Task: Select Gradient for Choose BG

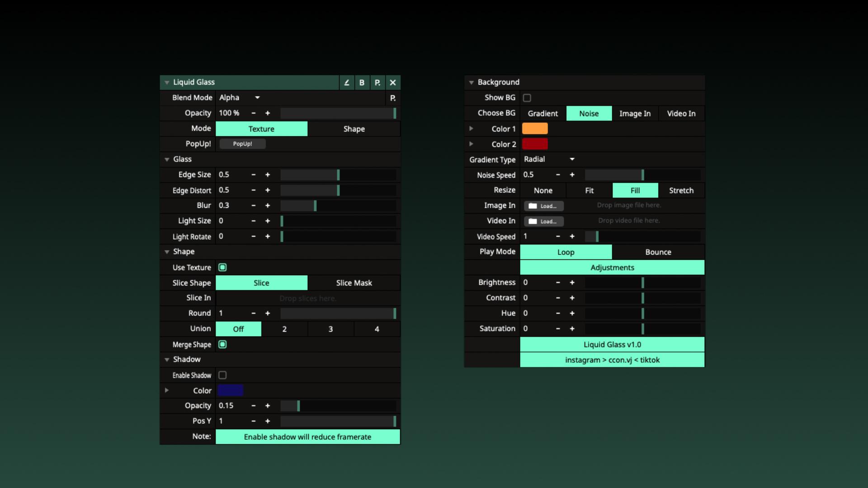Action: click(543, 113)
